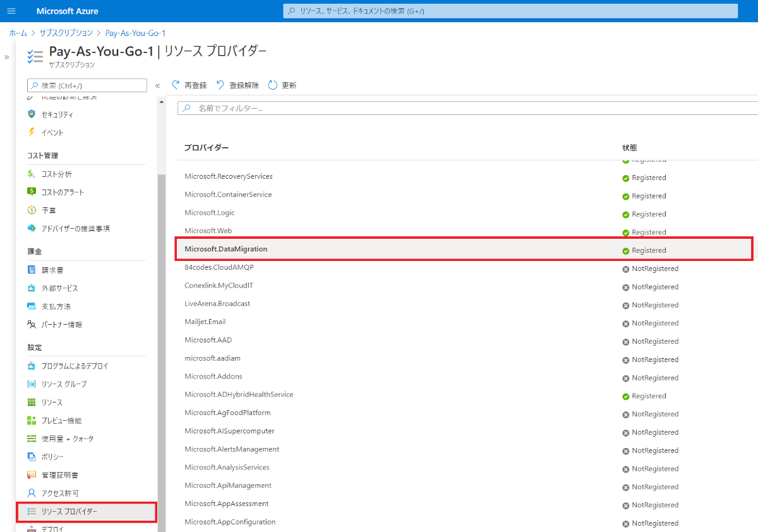This screenshot has width=758, height=532.
Task: Select 請求書 menu label
Action: [52, 270]
